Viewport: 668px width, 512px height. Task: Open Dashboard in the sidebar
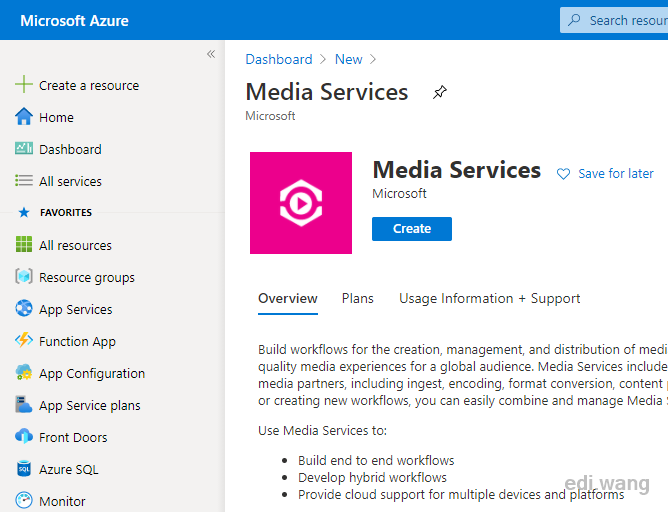pyautogui.click(x=70, y=150)
